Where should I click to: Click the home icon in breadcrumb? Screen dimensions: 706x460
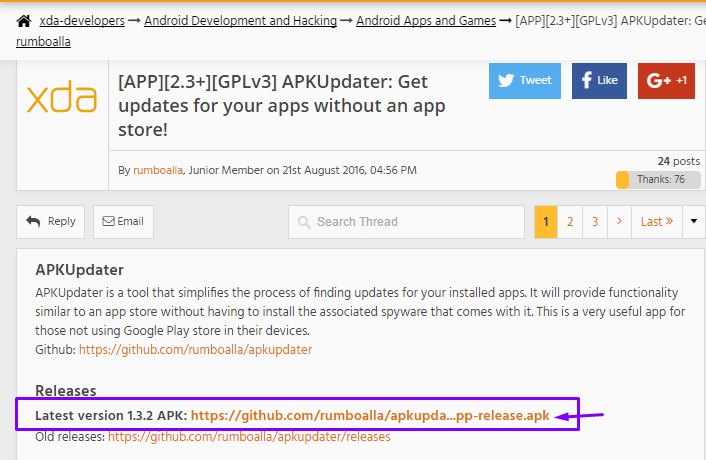[24, 21]
